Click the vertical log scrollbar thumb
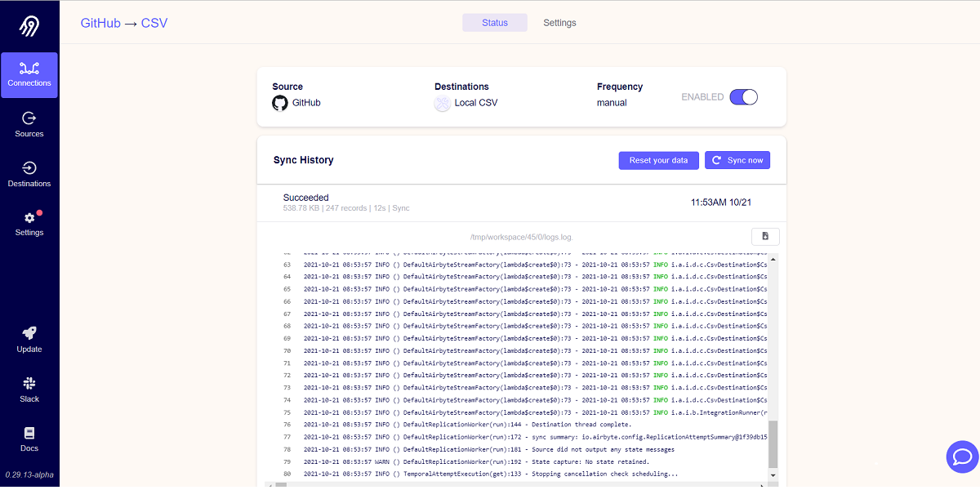Viewport: 980px width, 490px height. [773, 443]
